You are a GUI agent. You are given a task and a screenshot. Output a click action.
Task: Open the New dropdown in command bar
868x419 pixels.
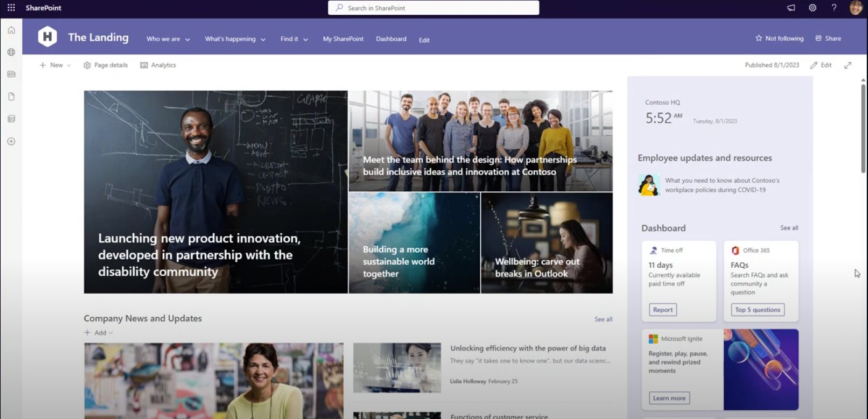[x=55, y=65]
